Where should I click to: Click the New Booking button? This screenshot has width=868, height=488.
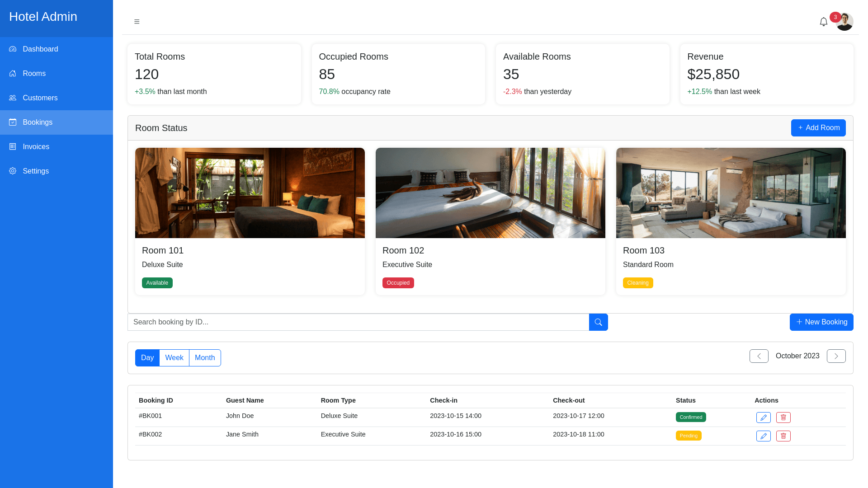(821, 322)
